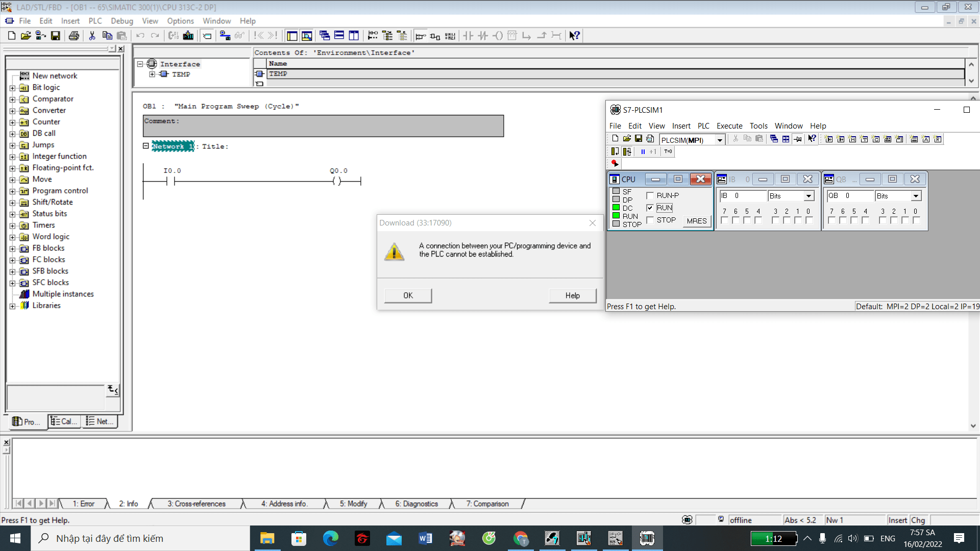Viewport: 980px width, 551px height.
Task: Click the Save icon in LAD toolbar
Action: [x=56, y=36]
